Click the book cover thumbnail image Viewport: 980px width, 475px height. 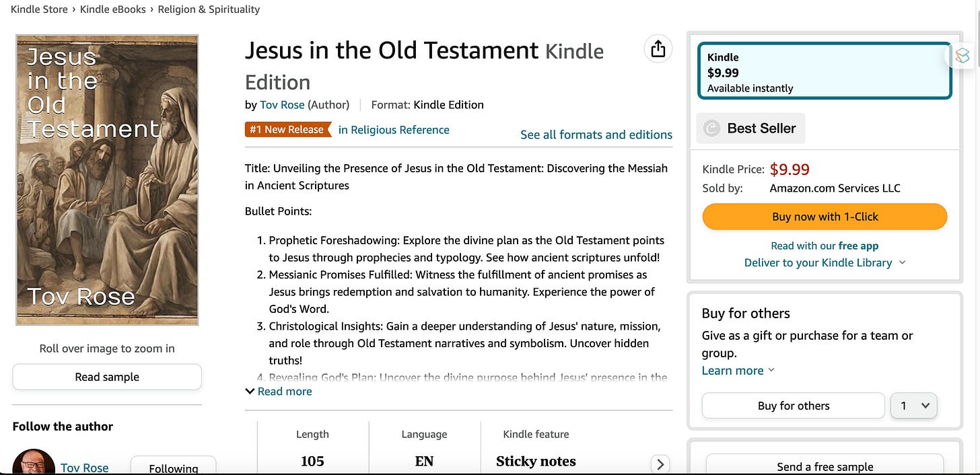tap(107, 180)
